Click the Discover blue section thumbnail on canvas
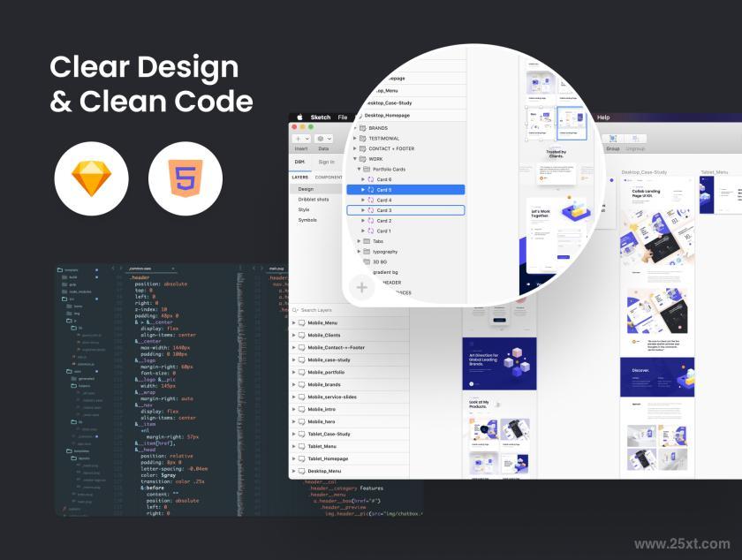This screenshot has height=560, width=742. coord(657,377)
